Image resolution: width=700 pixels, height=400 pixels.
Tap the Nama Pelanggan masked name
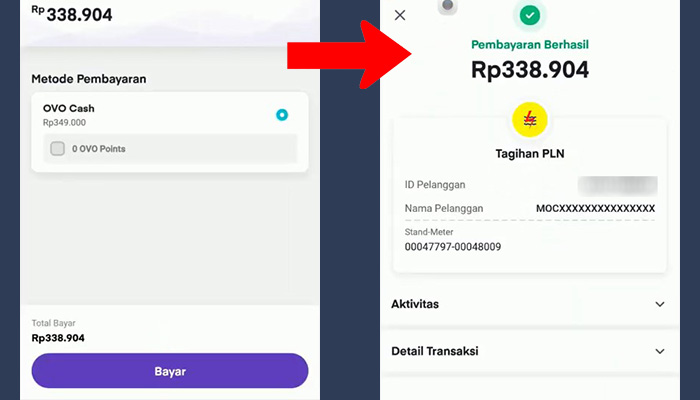595,208
